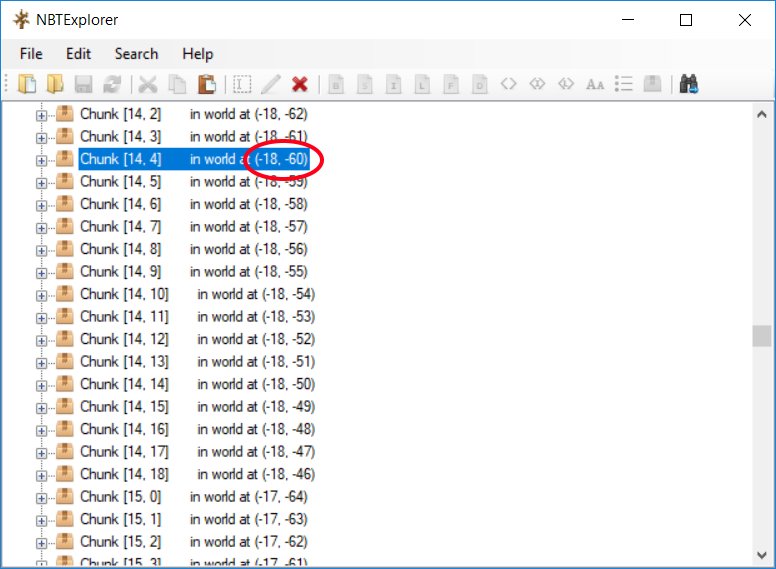Viewport: 776px width, 569px height.
Task: Click the Add Long Array Tag icon
Action: pyautogui.click(x=566, y=84)
